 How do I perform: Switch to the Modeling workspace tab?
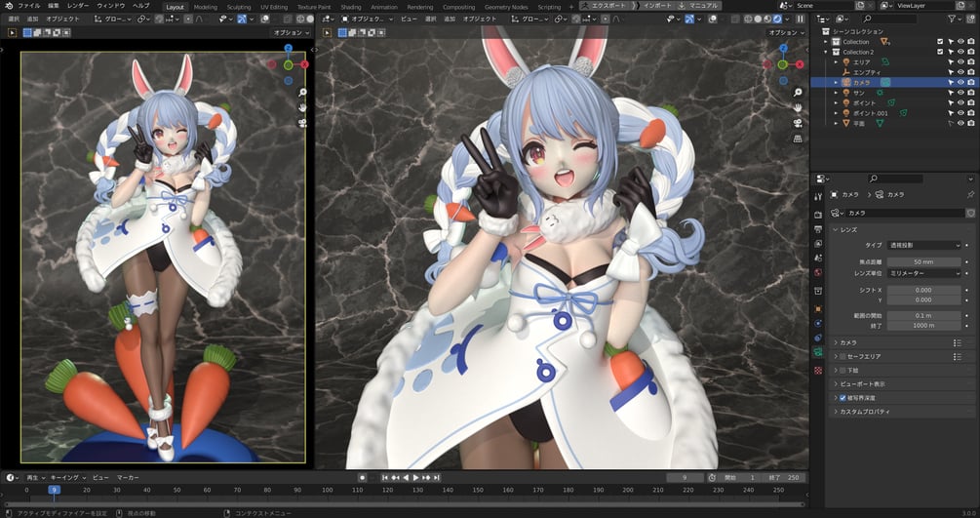pyautogui.click(x=205, y=7)
